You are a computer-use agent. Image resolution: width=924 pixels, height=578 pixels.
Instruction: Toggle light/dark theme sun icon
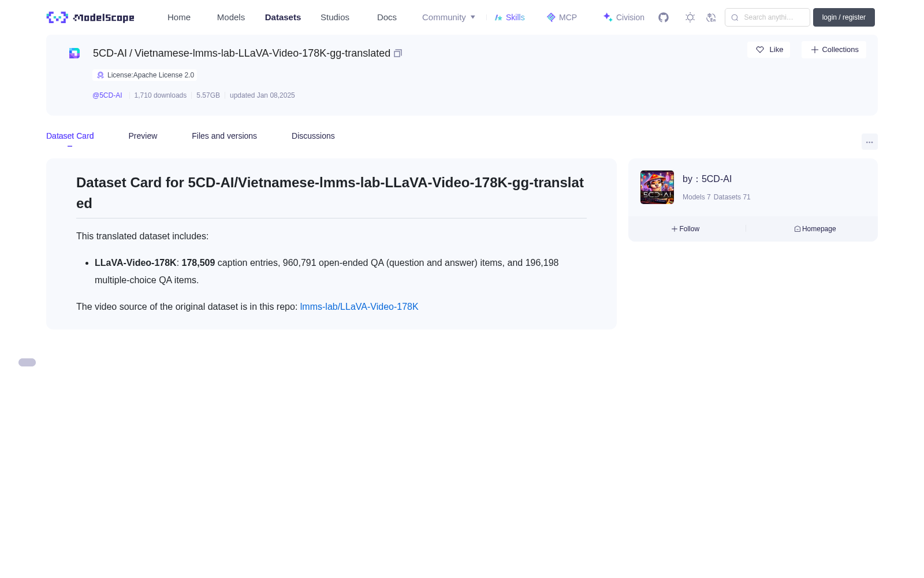690,17
